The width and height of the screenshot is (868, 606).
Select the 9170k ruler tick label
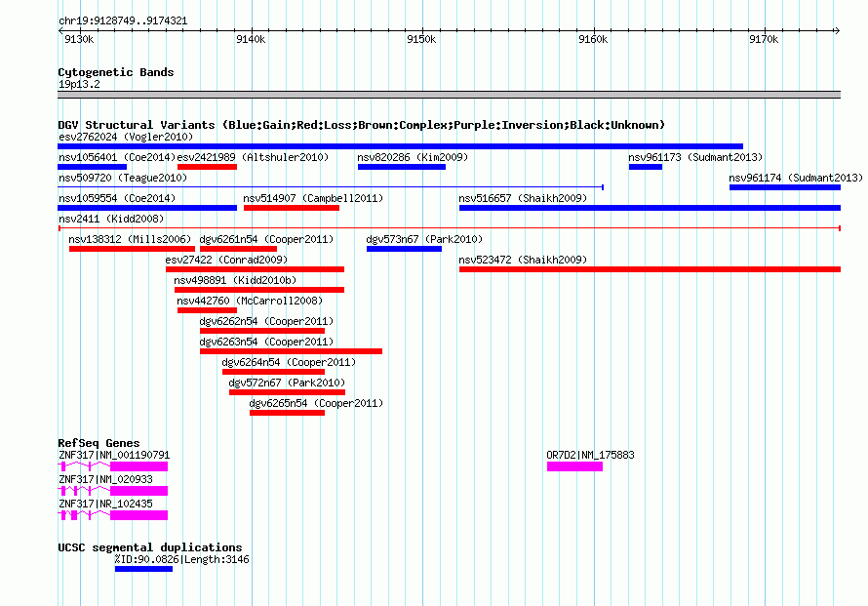pos(764,39)
